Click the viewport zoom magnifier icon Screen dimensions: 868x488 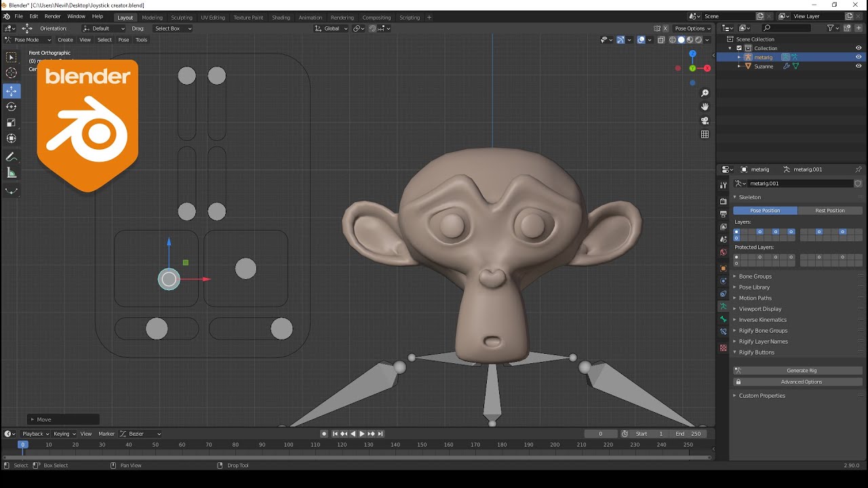click(705, 93)
